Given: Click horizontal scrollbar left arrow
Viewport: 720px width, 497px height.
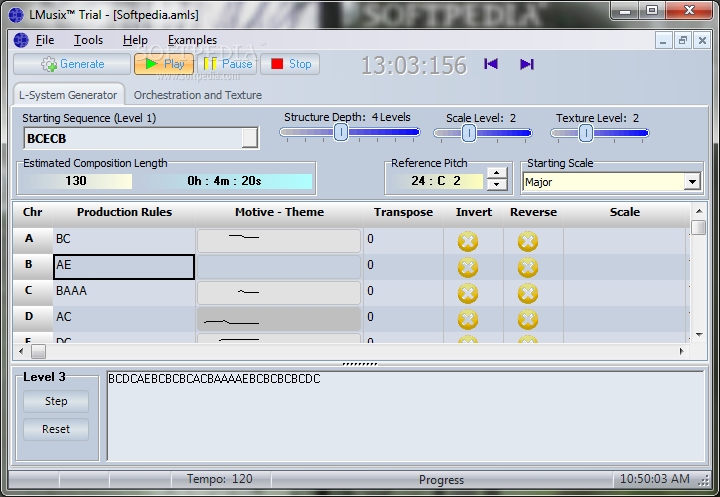Looking at the screenshot, I should [x=21, y=351].
